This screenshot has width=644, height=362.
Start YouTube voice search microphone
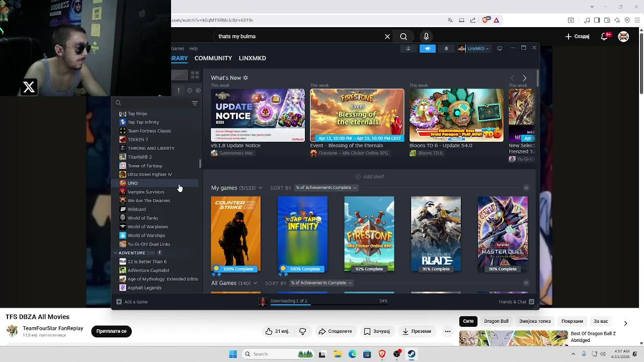tap(426, 36)
